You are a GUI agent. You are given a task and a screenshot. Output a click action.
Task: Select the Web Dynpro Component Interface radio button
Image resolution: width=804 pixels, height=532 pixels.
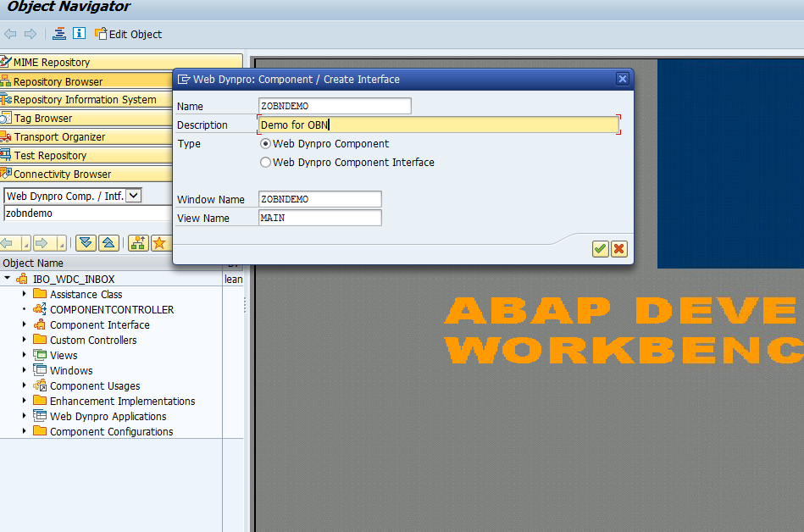click(x=265, y=162)
